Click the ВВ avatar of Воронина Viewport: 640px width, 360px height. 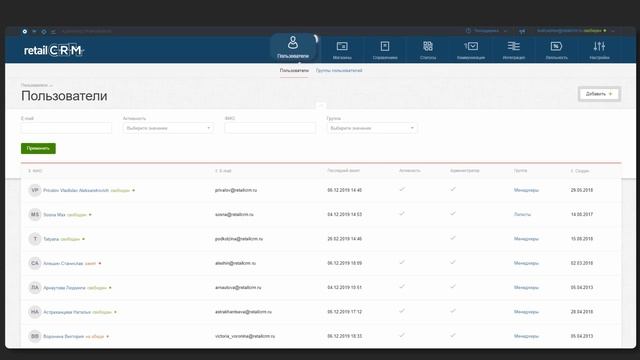35,336
